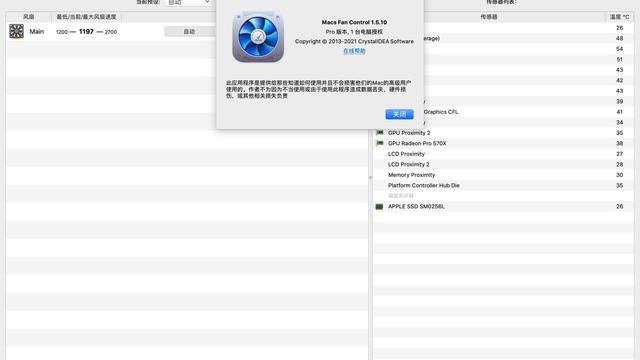Click the 风扇 column header

[x=29, y=17]
